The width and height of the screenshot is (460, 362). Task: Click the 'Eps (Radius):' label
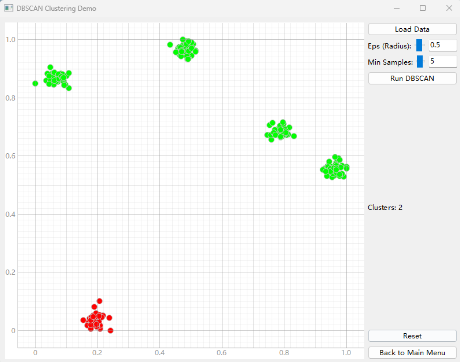[389, 46]
